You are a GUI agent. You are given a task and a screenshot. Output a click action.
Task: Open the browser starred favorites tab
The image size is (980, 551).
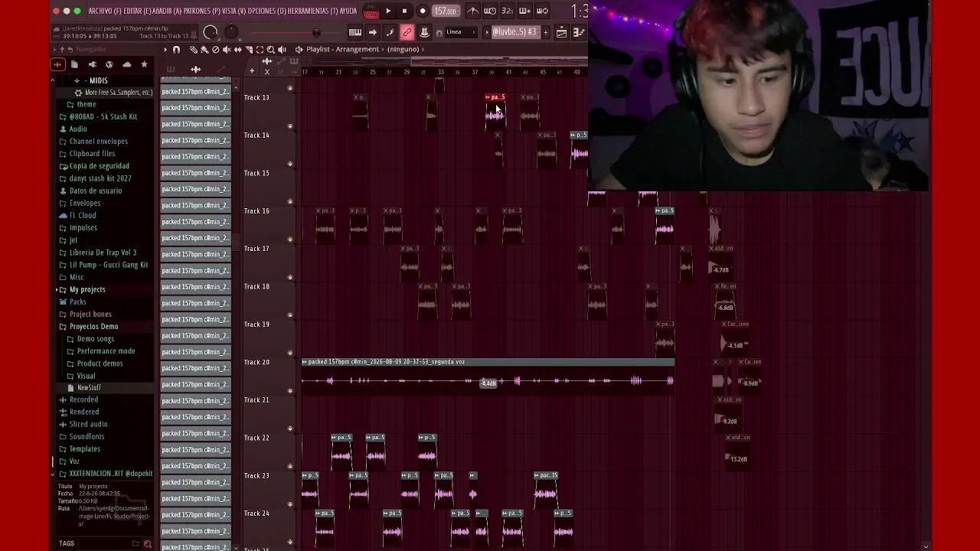tap(144, 65)
